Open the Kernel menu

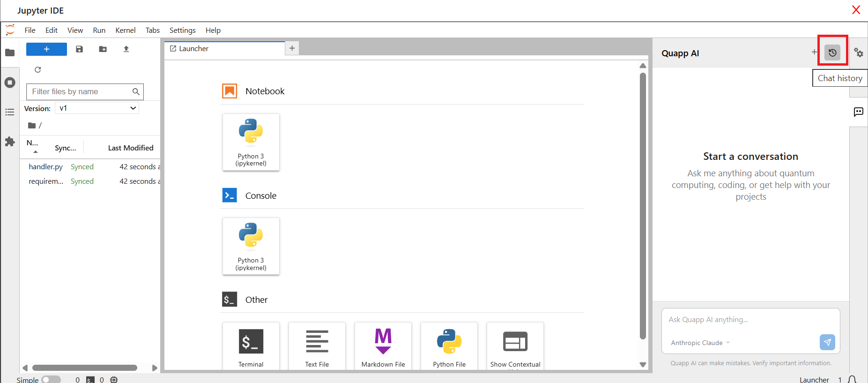pyautogui.click(x=125, y=30)
